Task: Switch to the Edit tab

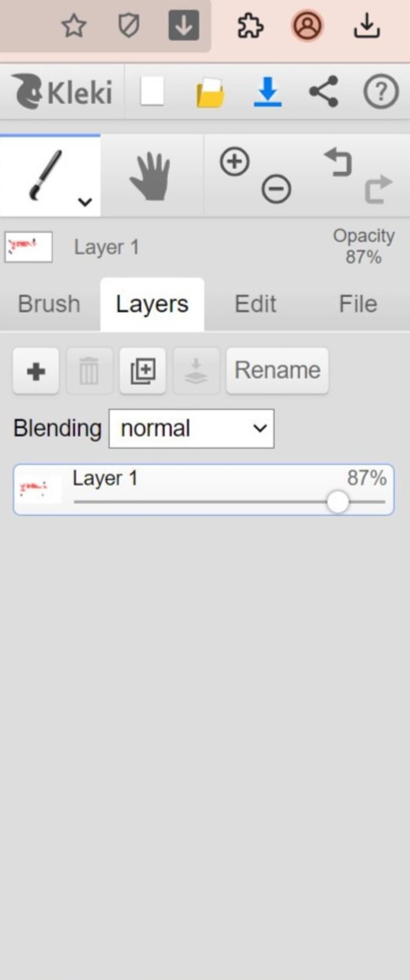Action: point(255,304)
